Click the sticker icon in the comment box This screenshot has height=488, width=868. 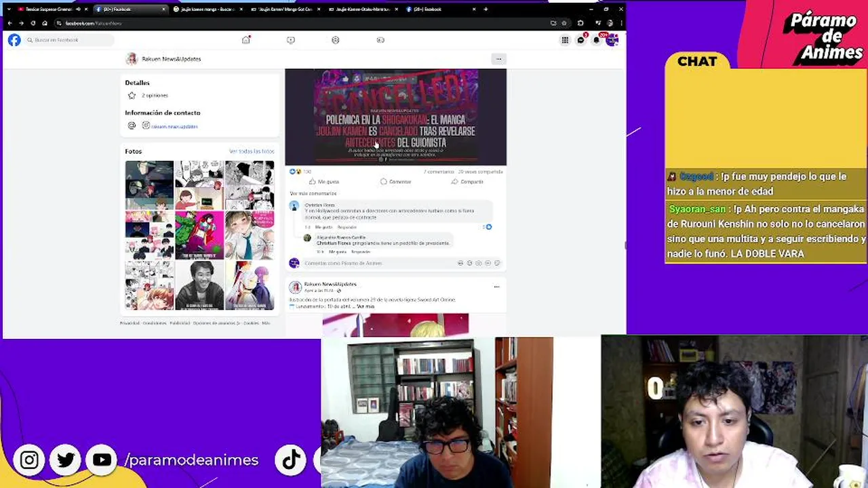point(497,263)
